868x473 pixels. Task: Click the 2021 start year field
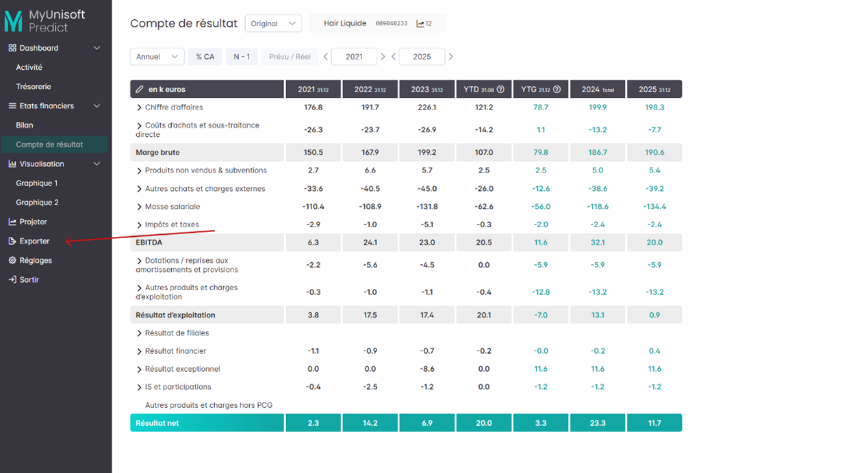[354, 57]
